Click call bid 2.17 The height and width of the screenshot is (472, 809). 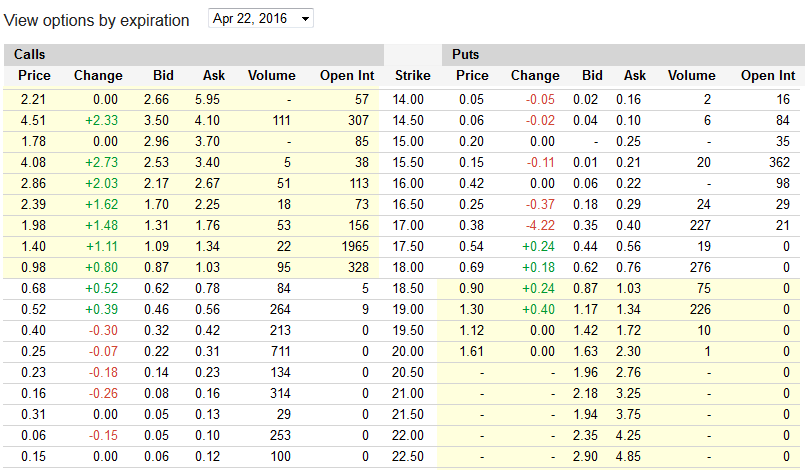coord(156,184)
